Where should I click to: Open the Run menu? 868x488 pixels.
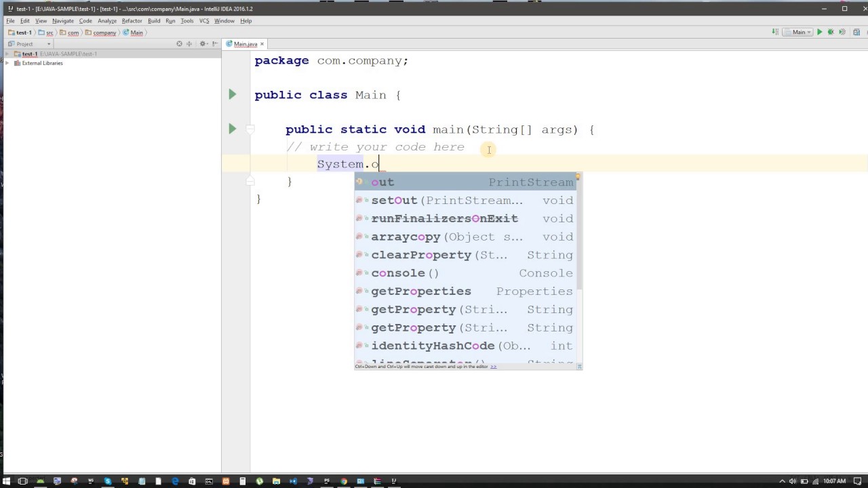click(170, 21)
